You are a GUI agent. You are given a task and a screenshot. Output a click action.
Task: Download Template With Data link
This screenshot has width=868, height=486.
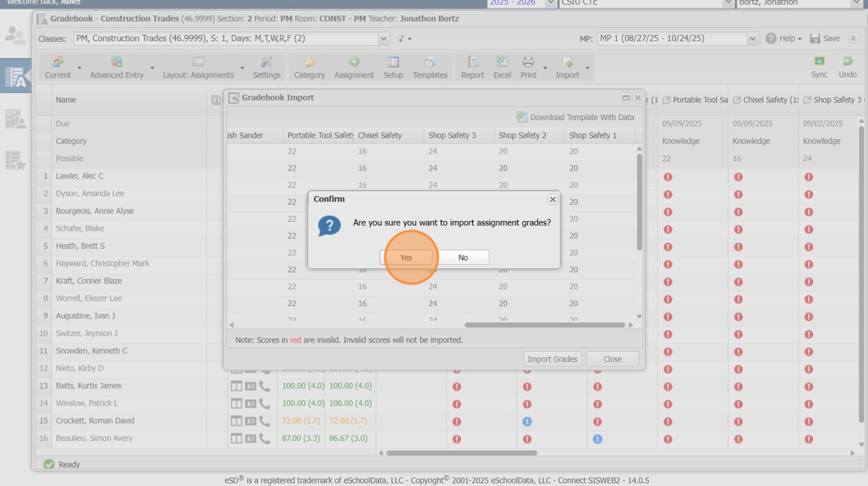pyautogui.click(x=576, y=117)
